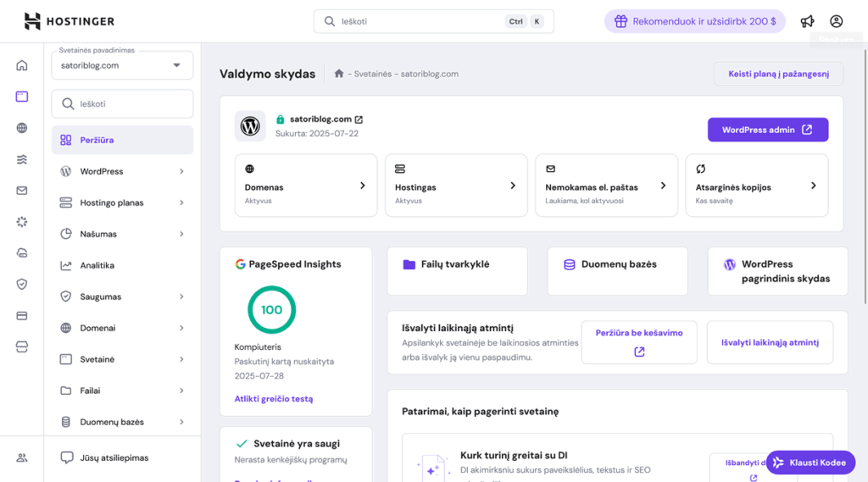Open the user profile icon
The width and height of the screenshot is (868, 482).
pos(836,21)
